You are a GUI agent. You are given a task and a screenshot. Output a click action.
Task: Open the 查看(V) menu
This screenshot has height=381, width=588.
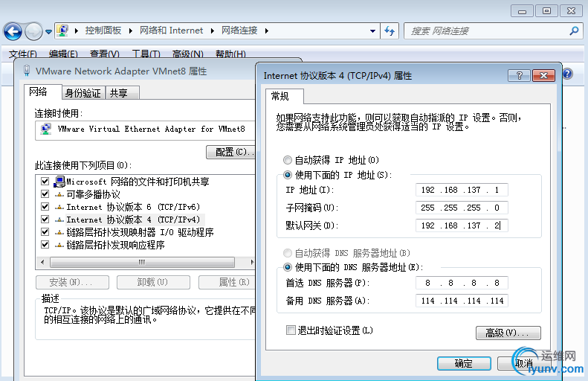[x=105, y=54]
